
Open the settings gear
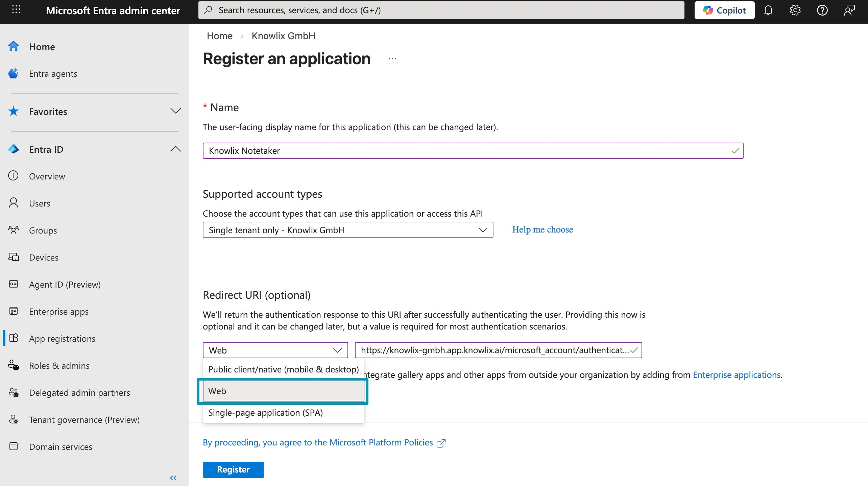(795, 10)
